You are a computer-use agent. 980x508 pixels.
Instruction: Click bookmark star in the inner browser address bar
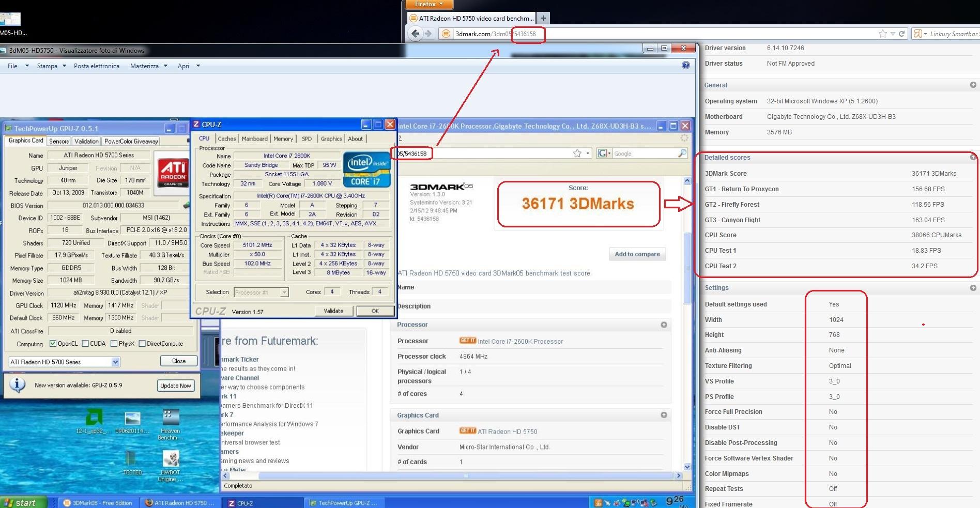577,153
